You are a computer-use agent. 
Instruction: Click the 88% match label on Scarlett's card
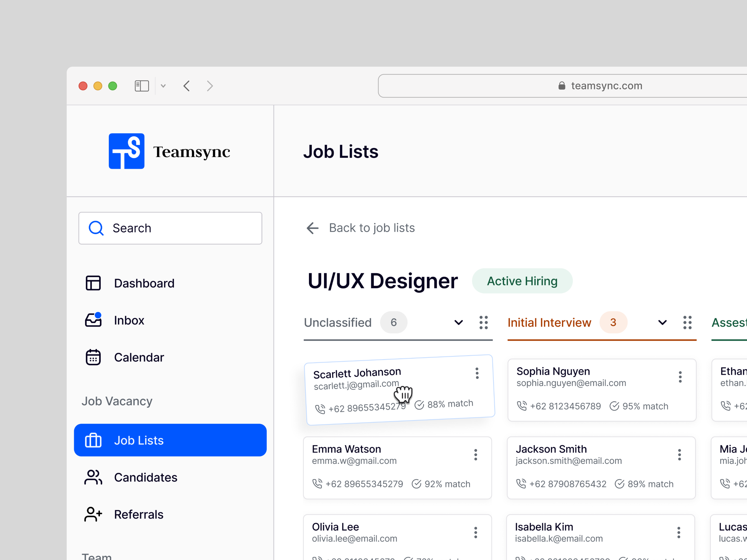point(450,404)
